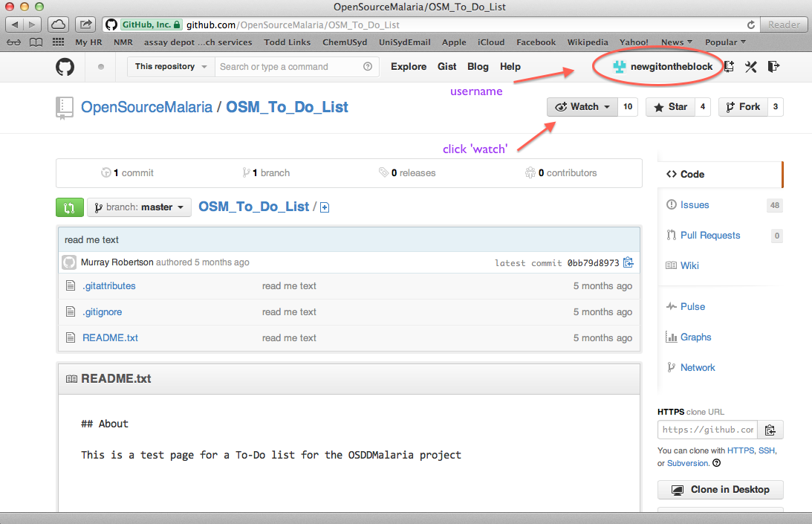Open the GitHub Blog link

(478, 66)
